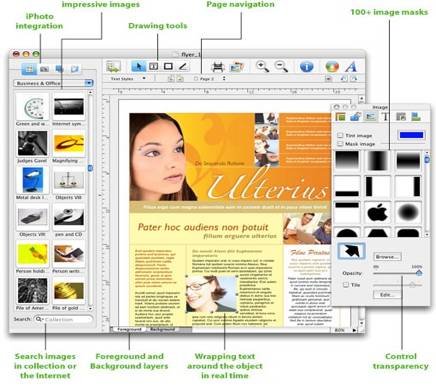Image resolution: width=436 pixels, height=387 pixels.
Task: Switch to the Background layer tab
Action: (162, 329)
